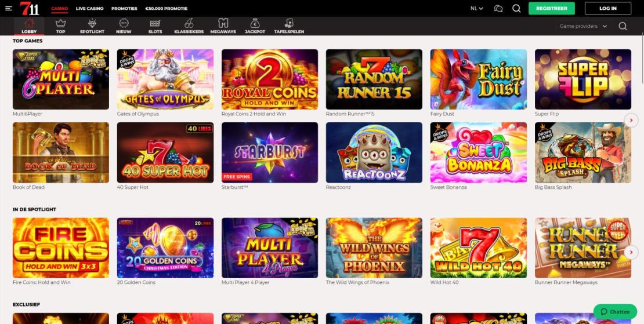644x324 pixels.
Task: Select the Lobby house icon
Action: [29, 23]
